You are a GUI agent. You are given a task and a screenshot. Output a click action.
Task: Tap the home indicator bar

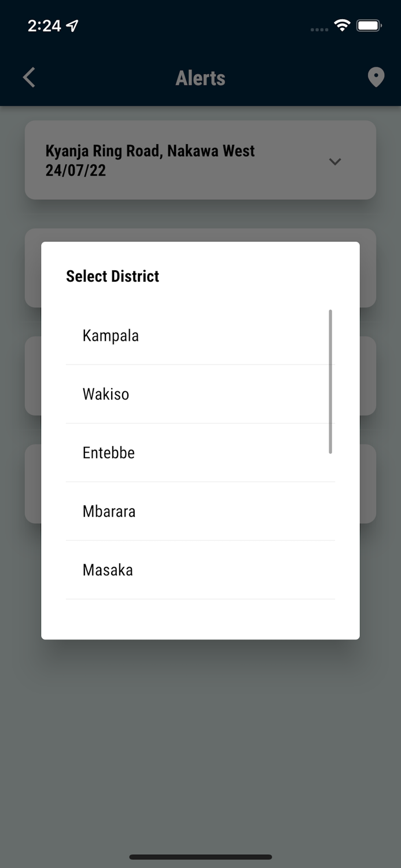pyautogui.click(x=200, y=857)
